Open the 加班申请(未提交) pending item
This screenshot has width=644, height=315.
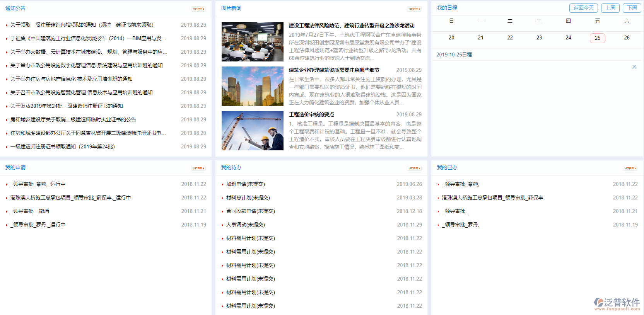245,184
